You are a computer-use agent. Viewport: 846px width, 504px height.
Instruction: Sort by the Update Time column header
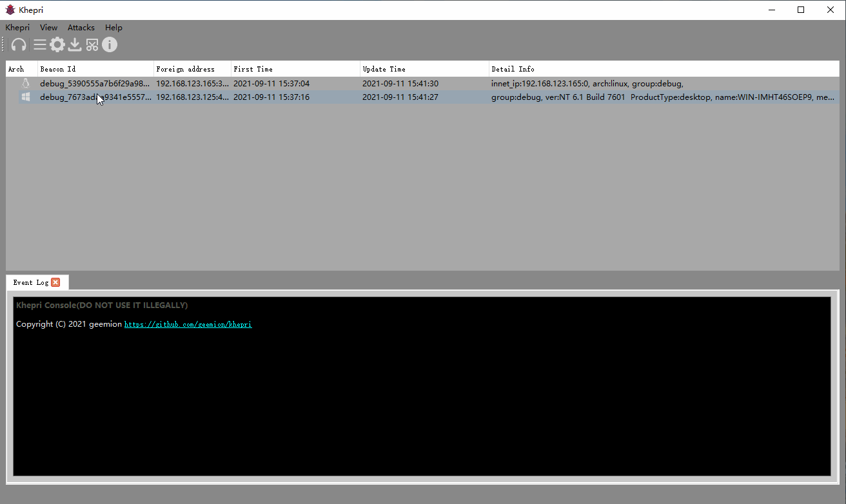pos(424,69)
